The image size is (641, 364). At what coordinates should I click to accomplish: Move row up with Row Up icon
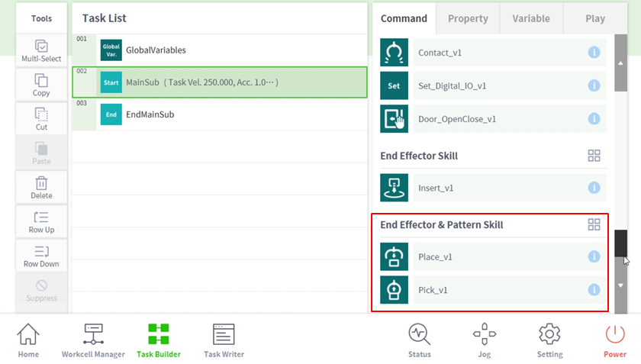pos(41,217)
